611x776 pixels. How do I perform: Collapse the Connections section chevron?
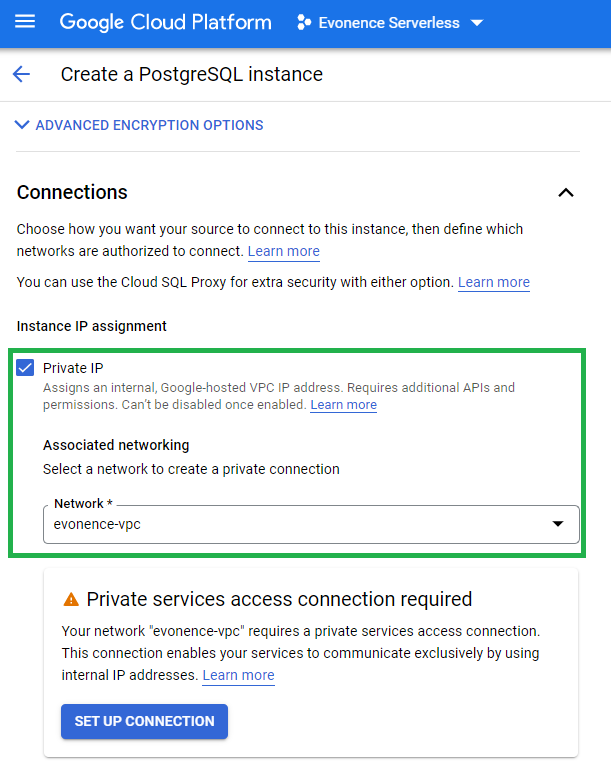[x=566, y=193]
